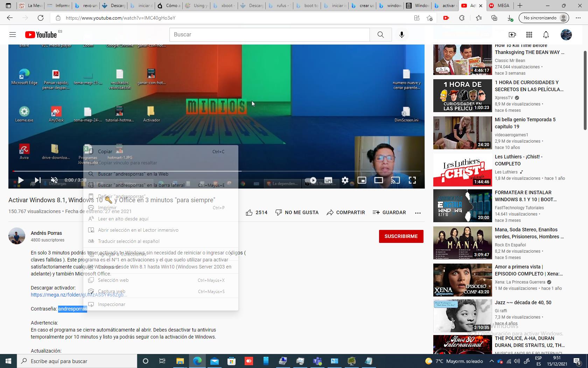Toggle the autoplay switch in player
Screen dimensions: 588x368
311,180
